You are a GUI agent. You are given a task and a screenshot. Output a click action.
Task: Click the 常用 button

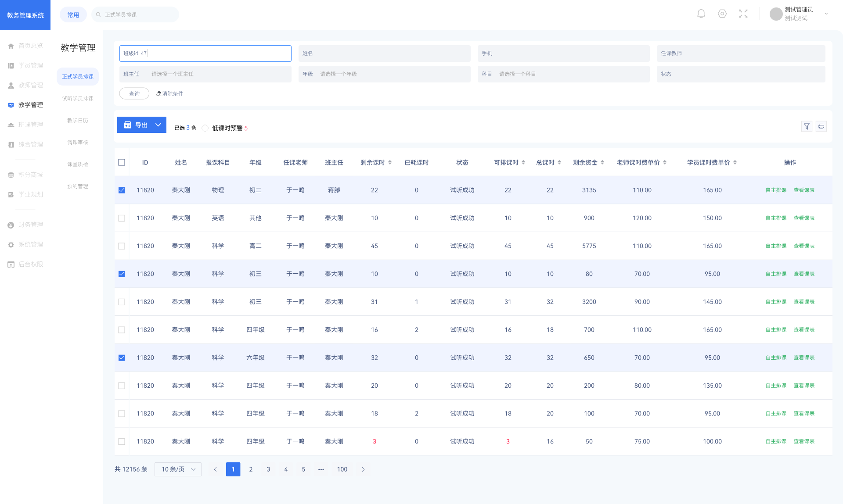[x=73, y=14]
